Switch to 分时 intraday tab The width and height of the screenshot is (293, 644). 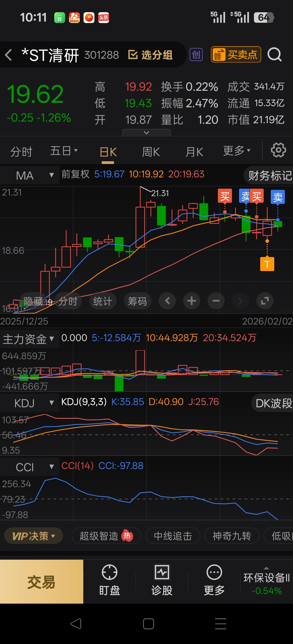point(21,152)
